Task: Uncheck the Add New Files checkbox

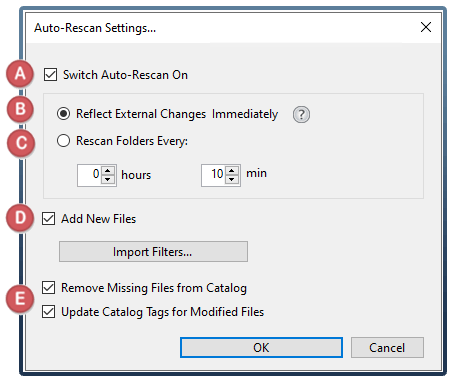Action: (x=49, y=219)
